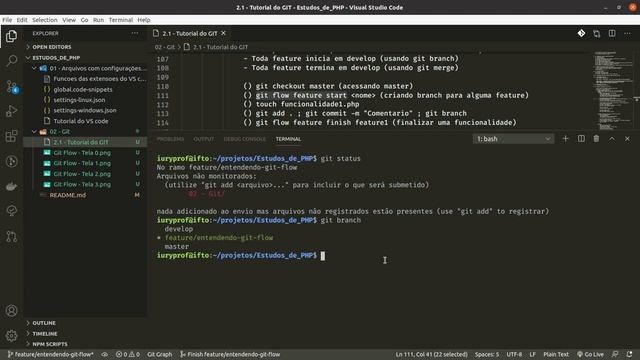Change indentation via Spaces: 5
This screenshot has height=360, width=640.
click(487, 354)
